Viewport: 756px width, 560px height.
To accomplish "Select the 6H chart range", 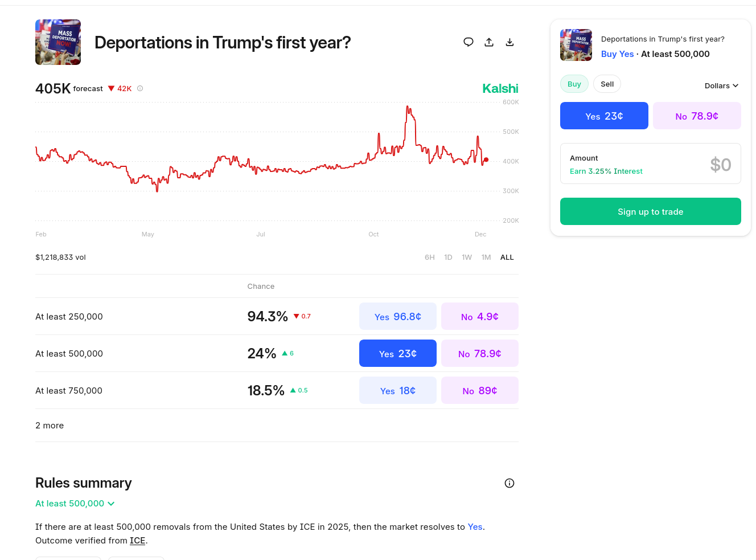I will pos(430,257).
